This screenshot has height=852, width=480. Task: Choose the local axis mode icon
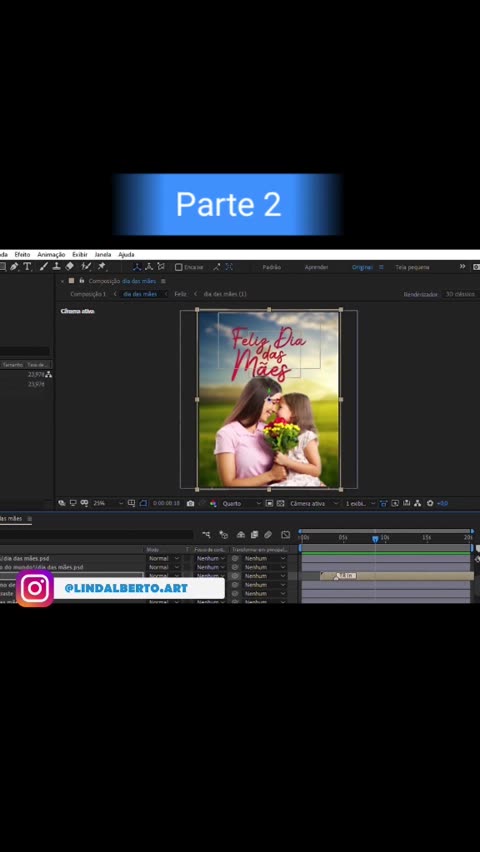point(136,267)
